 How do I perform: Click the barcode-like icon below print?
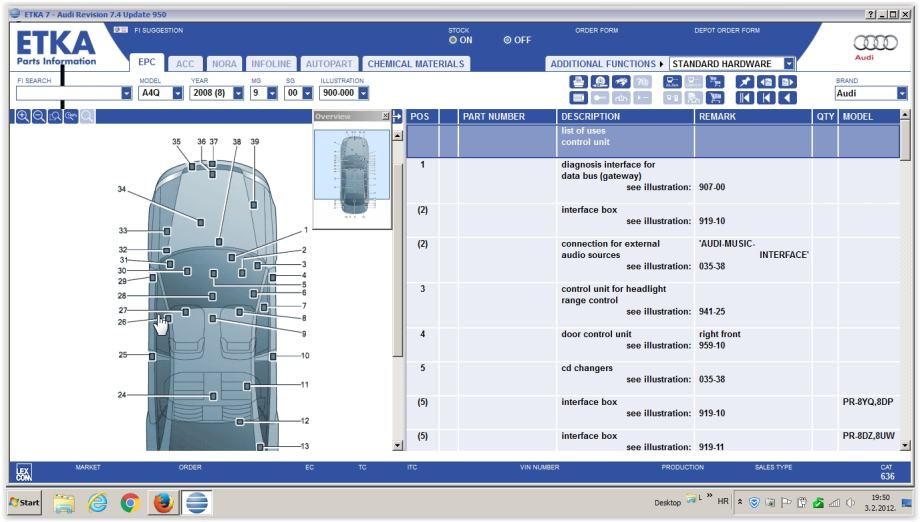pyautogui.click(x=579, y=97)
